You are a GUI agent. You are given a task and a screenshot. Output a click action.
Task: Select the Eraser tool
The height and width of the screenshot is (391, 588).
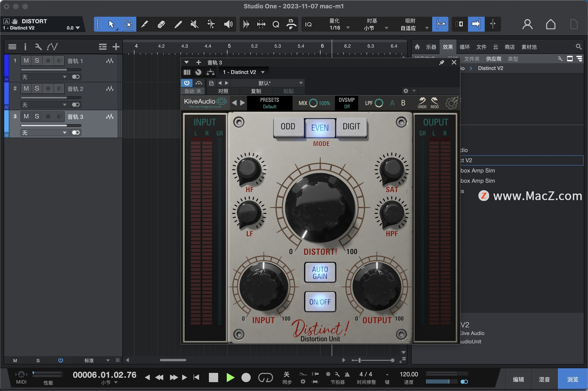point(161,24)
